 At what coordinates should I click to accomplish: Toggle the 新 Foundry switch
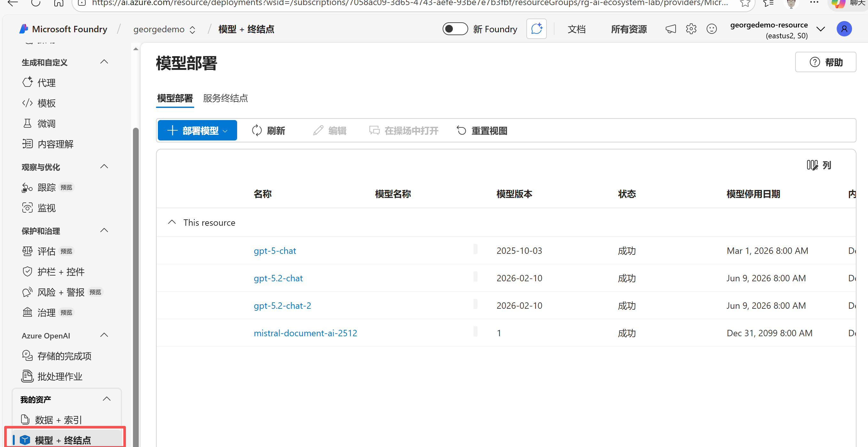[455, 29]
